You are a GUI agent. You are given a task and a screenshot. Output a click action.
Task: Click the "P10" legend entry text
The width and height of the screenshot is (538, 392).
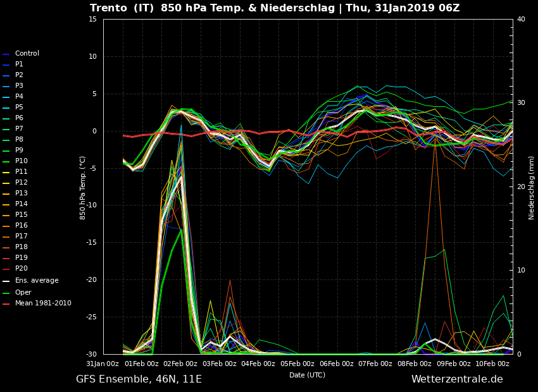[22, 161]
